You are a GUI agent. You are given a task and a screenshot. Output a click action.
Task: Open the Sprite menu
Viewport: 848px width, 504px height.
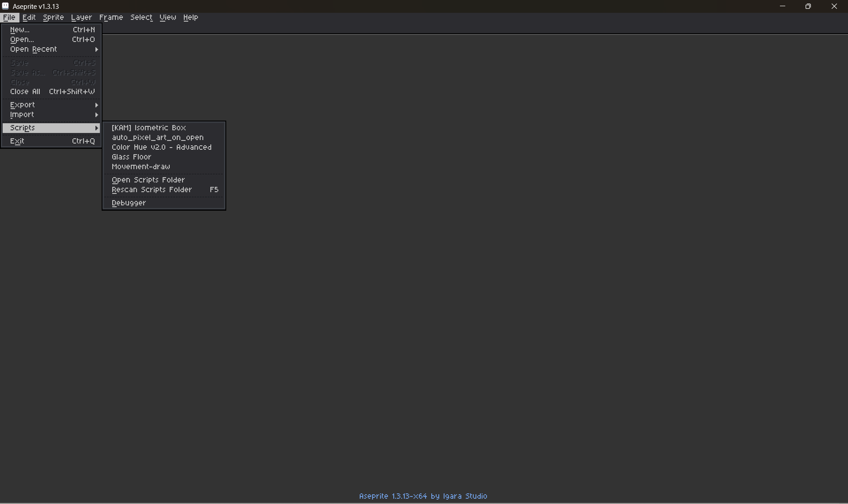(x=53, y=17)
